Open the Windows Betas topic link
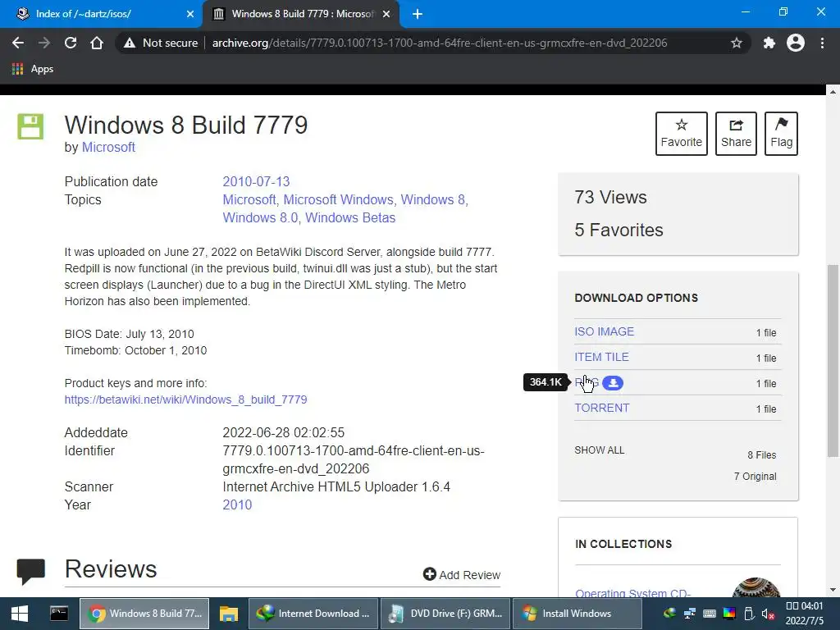This screenshot has height=630, width=840. pos(350,218)
